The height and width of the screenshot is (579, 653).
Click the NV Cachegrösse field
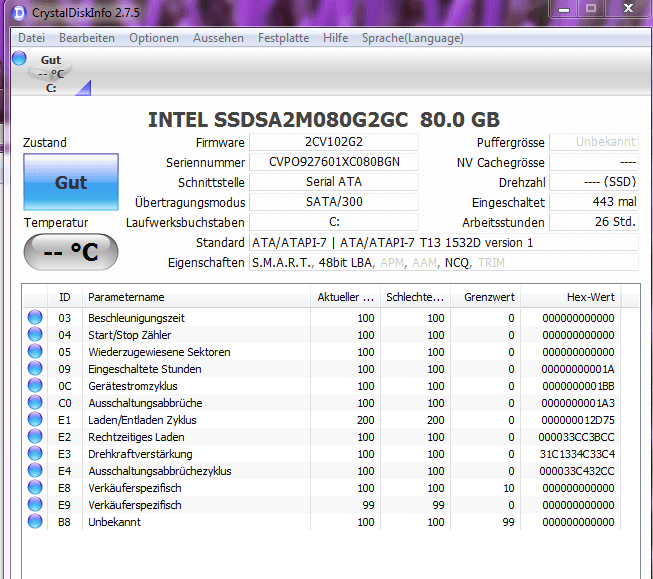click(594, 162)
